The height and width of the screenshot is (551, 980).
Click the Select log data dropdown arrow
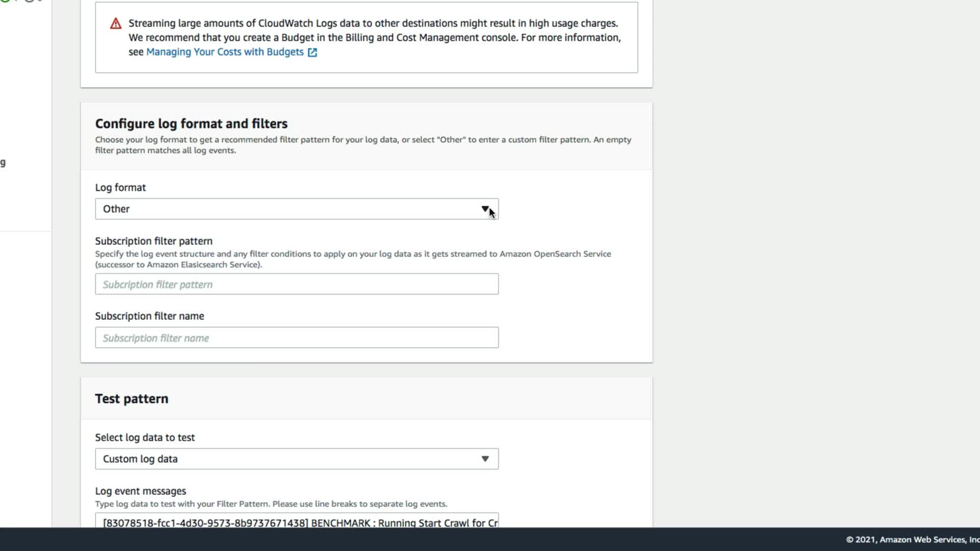(485, 459)
